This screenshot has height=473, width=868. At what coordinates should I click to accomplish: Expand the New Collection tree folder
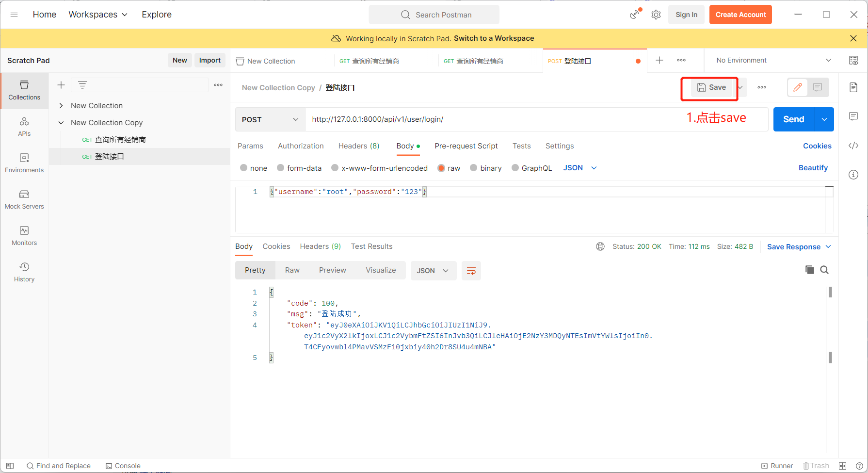tap(61, 106)
